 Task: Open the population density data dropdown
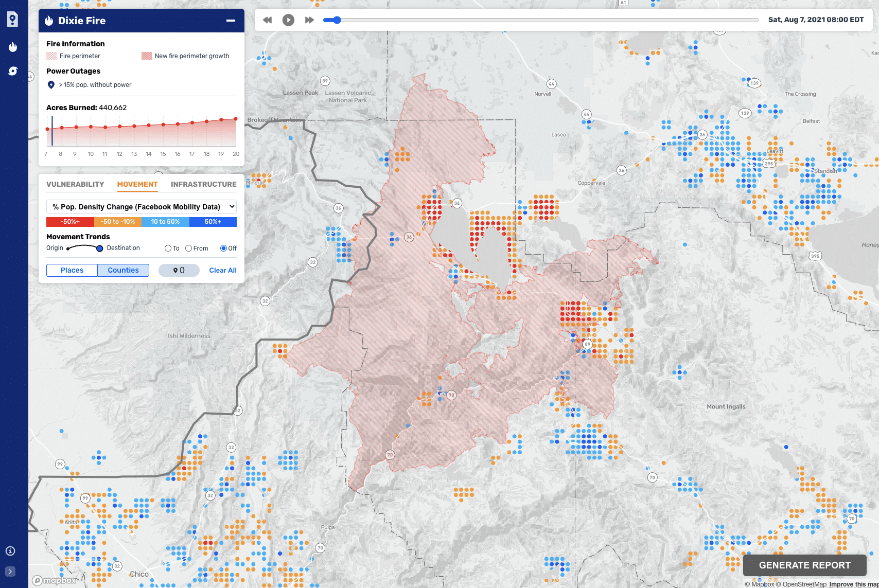tap(140, 206)
